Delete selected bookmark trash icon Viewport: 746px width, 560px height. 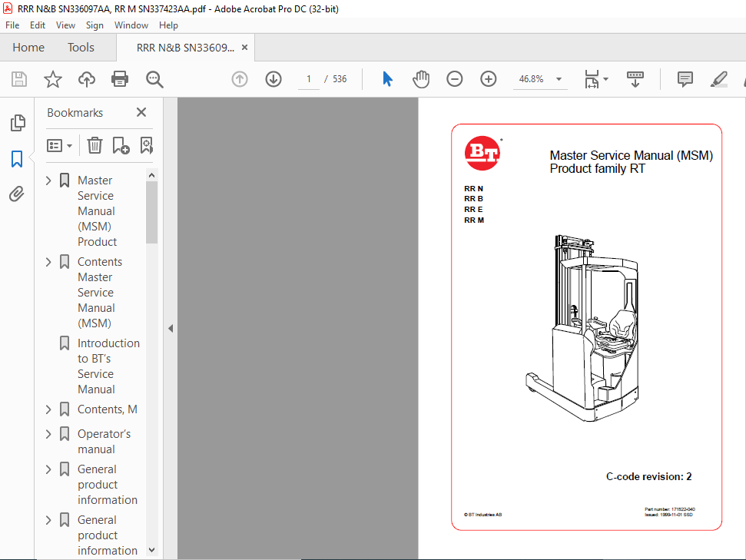click(x=94, y=146)
